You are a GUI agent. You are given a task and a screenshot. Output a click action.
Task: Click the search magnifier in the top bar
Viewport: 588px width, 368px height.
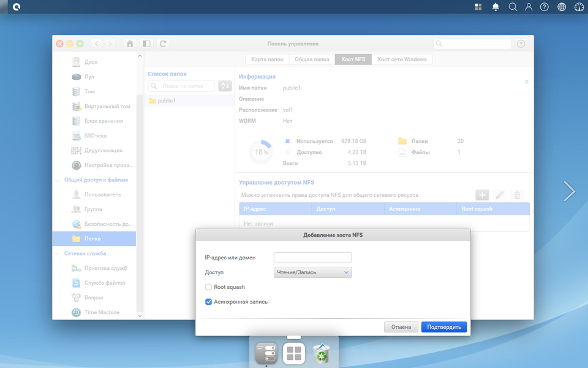(513, 7)
